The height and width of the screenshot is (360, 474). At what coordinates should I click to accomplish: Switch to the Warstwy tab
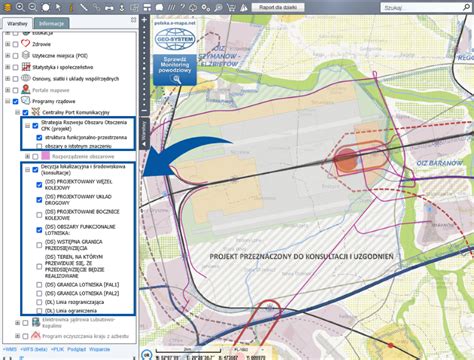click(17, 23)
